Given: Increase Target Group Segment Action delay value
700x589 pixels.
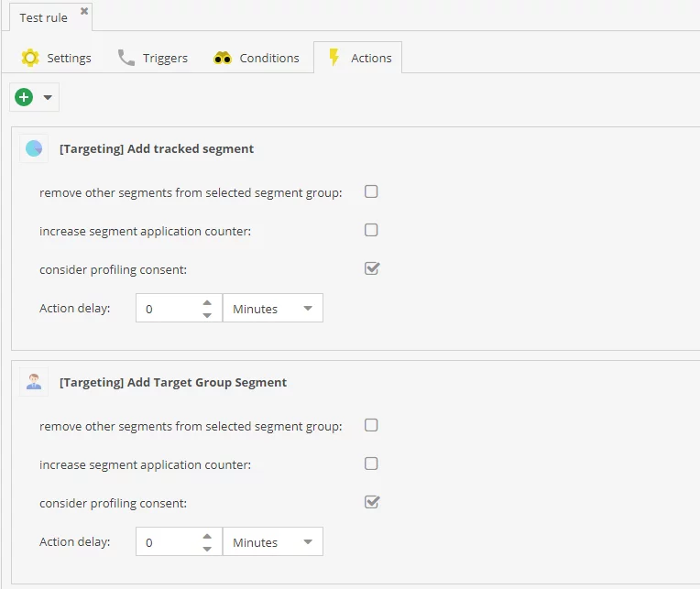Looking at the screenshot, I should [x=207, y=536].
